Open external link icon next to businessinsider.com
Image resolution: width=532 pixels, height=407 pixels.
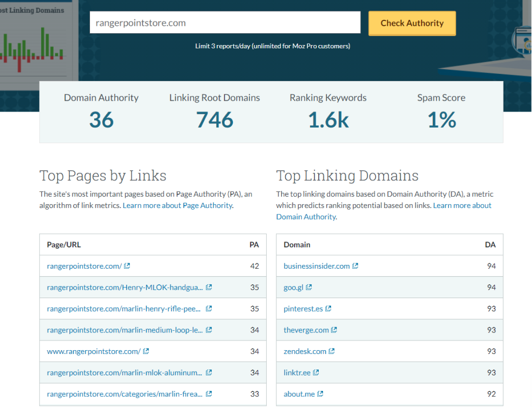point(355,266)
